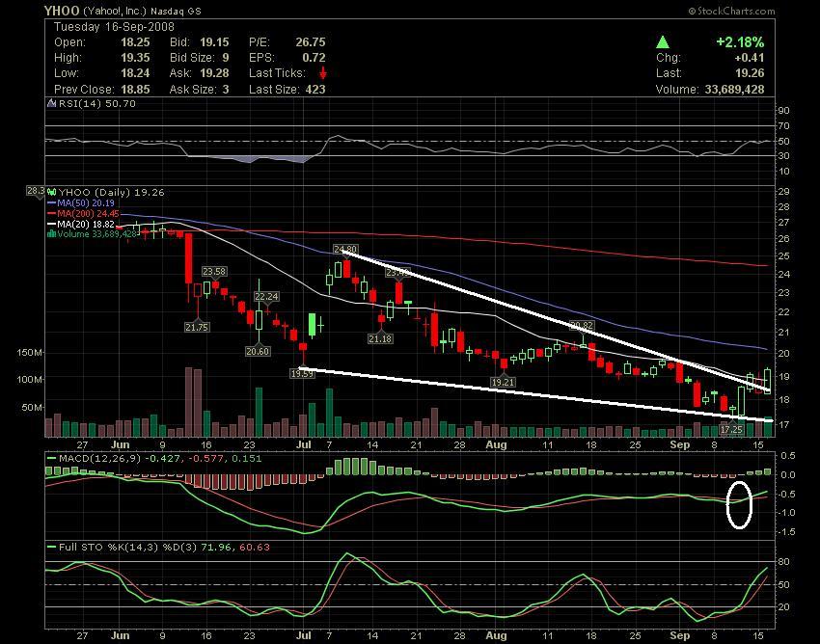Click the 150M volume axis label
This screenshot has height=644, width=820.
(29, 353)
